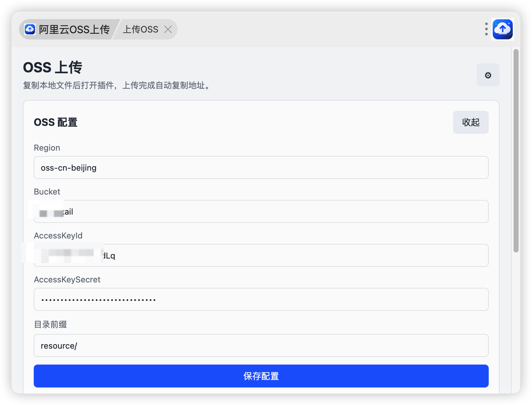Select the 阿里云OSS上传 tab
532x405 pixels.
click(x=68, y=29)
